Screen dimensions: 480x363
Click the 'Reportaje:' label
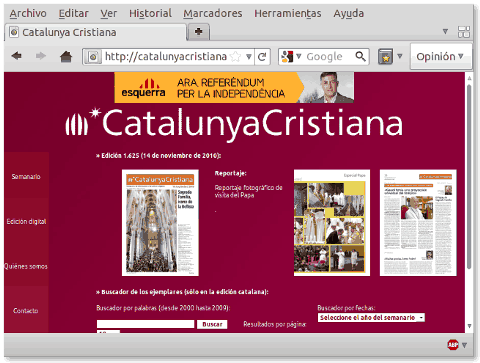click(231, 173)
